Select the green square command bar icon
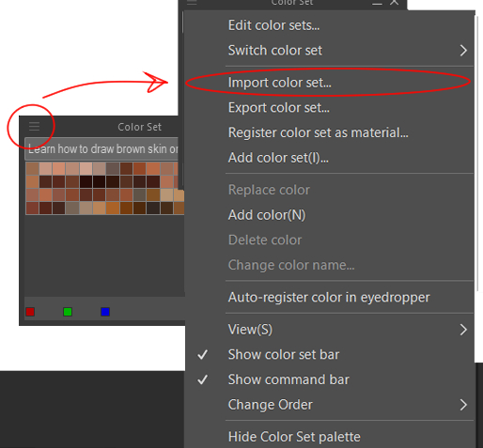This screenshot has width=483, height=448. pyautogui.click(x=68, y=312)
